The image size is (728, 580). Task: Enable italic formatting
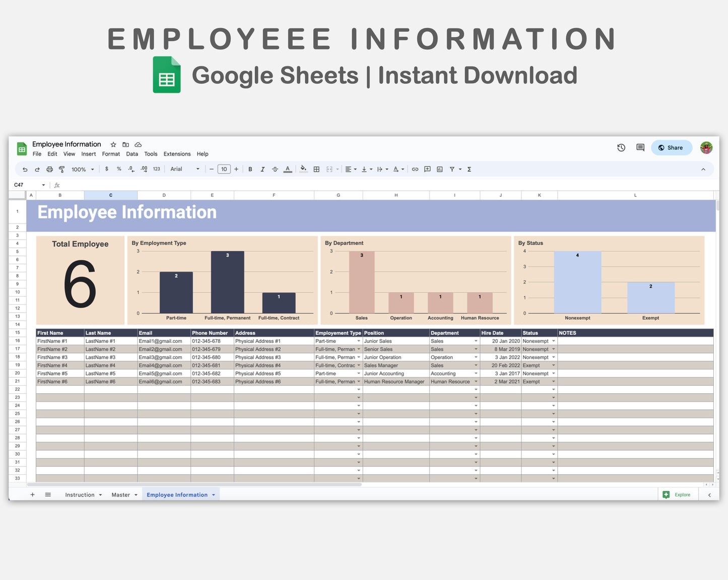tap(262, 169)
